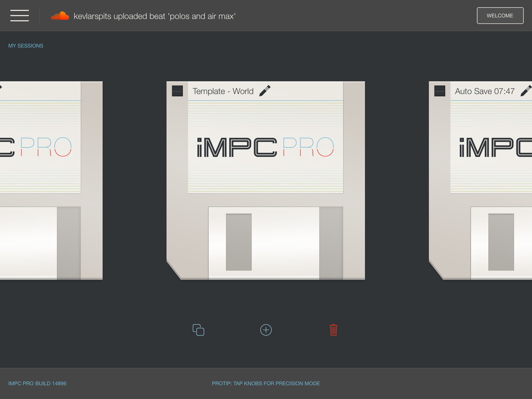Tap the Template - World title text
Screen dimensions: 532x399
223,91
